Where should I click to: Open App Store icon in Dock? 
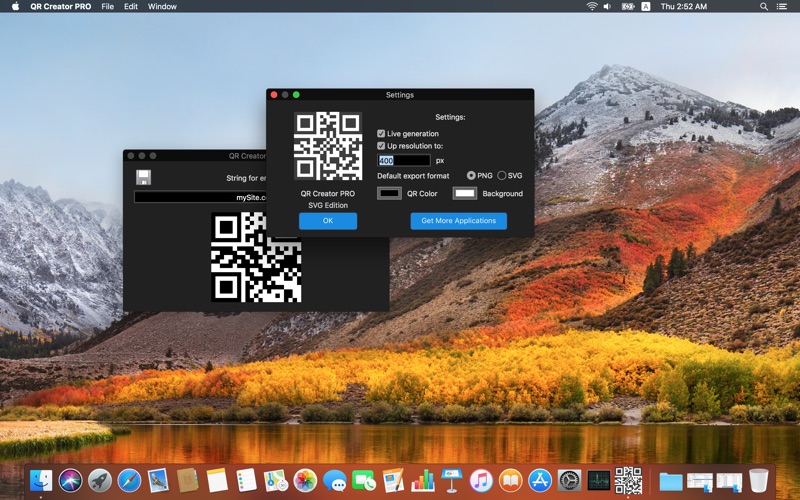pyautogui.click(x=540, y=481)
